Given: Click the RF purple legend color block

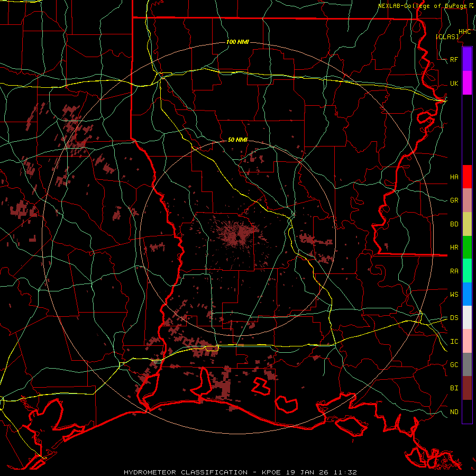Looking at the screenshot, I should (x=467, y=59).
